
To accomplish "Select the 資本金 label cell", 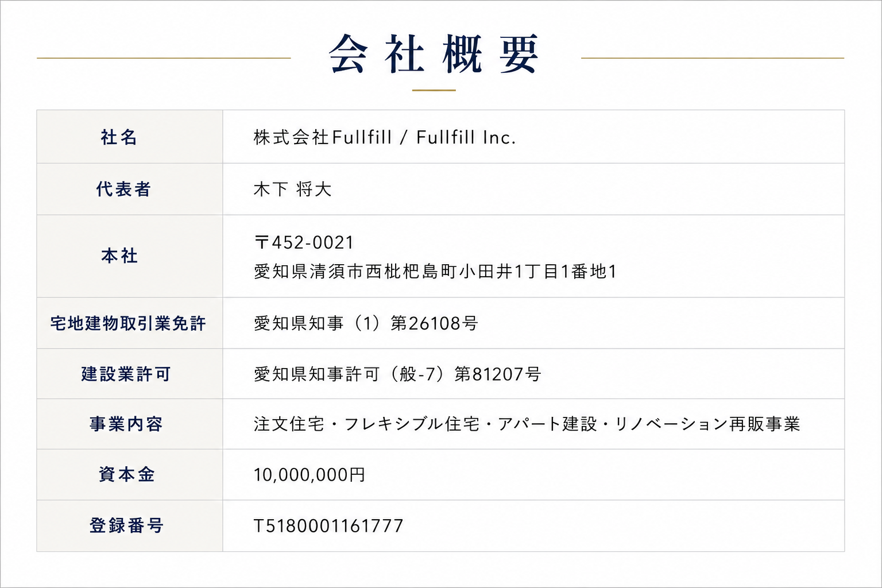I will pyautogui.click(x=130, y=474).
